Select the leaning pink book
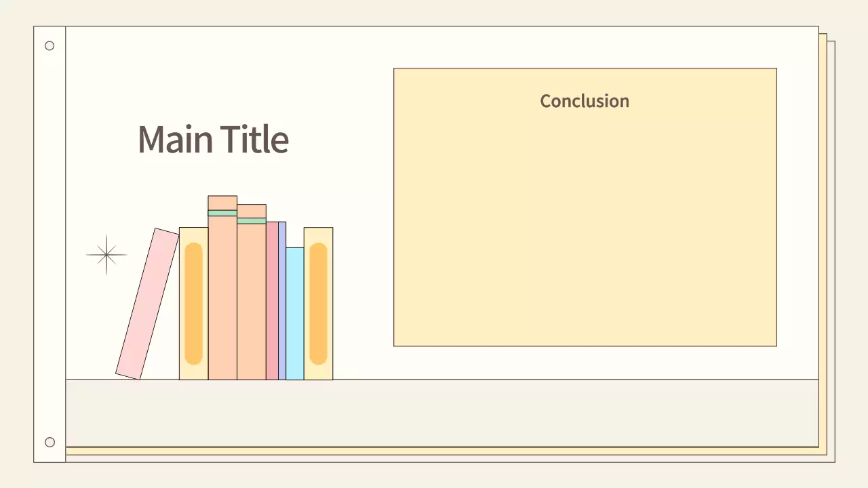The height and width of the screenshot is (488, 868). pos(147,304)
